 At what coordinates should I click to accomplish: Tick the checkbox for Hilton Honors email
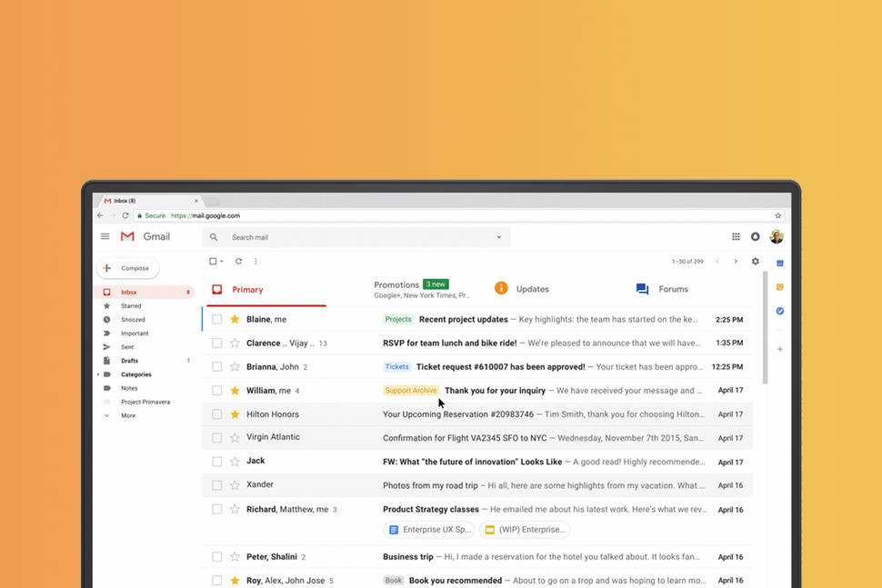216,414
